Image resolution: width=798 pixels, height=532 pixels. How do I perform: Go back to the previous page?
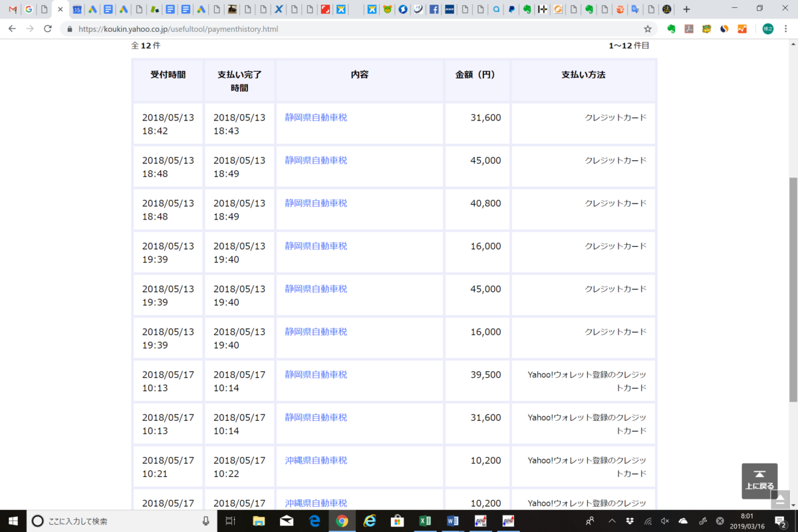(x=12, y=29)
